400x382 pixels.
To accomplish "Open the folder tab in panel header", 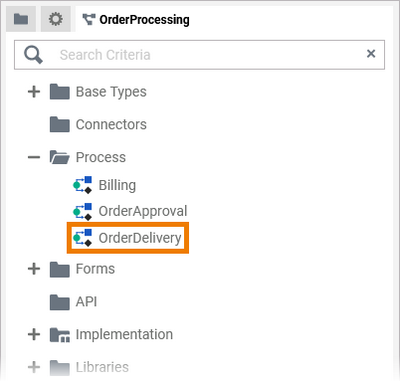I will tap(21, 19).
